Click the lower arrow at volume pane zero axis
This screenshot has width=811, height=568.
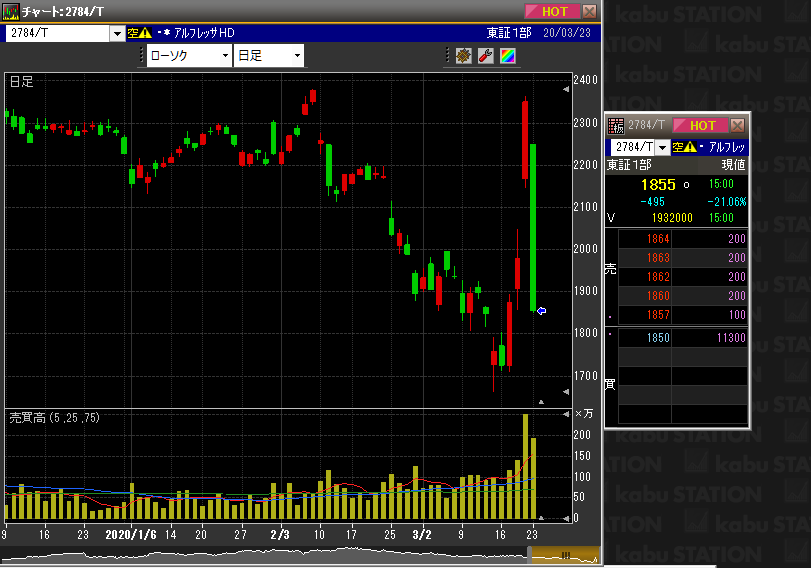566,518
